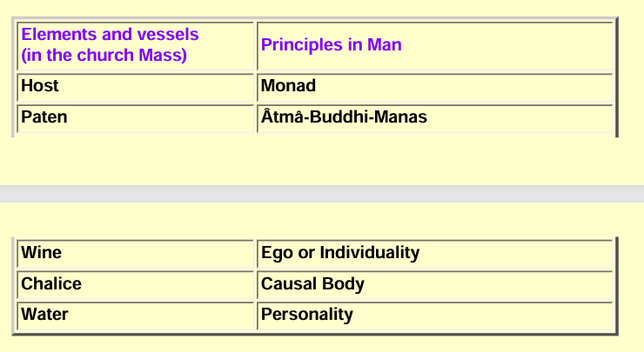The width and height of the screenshot is (644, 352).
Task: Select the 'Paten' cell
Action: pyautogui.click(x=136, y=118)
